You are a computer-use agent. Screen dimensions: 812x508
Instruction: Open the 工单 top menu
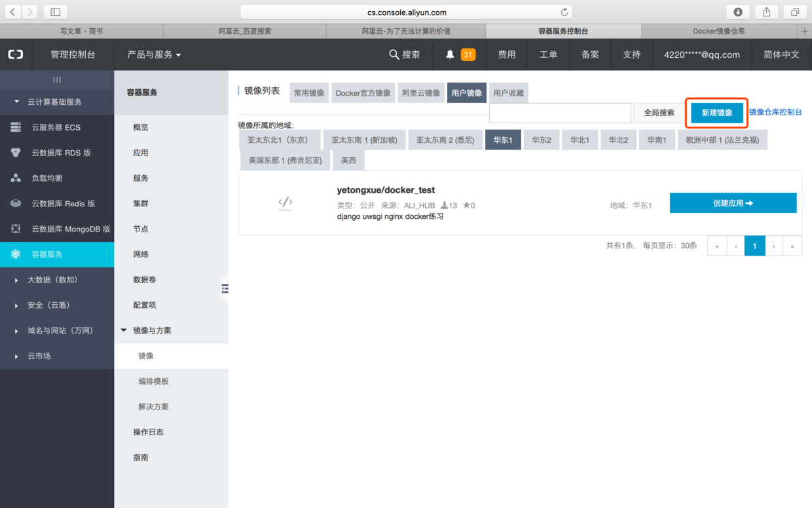548,54
